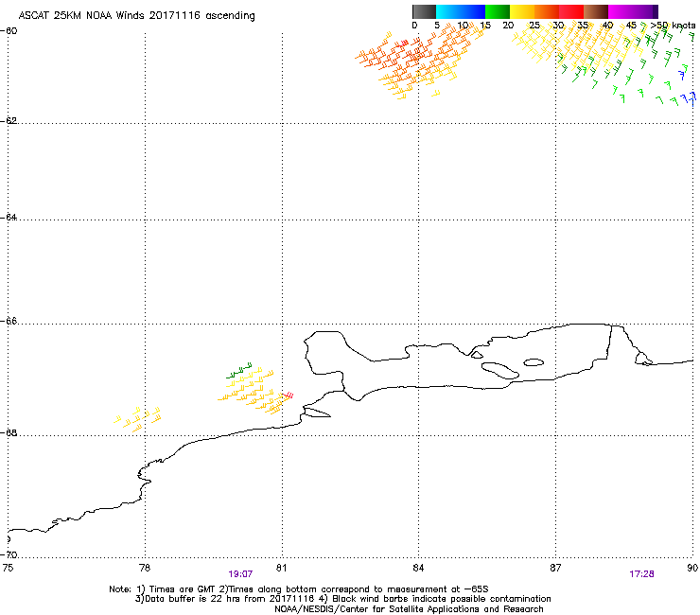Click the NOAA/NESDIS Center for Satellite Applications credit

click(409, 609)
